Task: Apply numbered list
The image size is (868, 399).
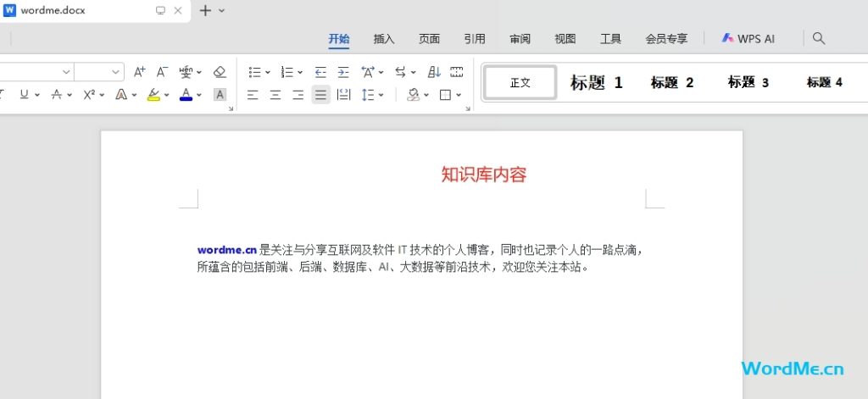Action: pyautogui.click(x=287, y=72)
